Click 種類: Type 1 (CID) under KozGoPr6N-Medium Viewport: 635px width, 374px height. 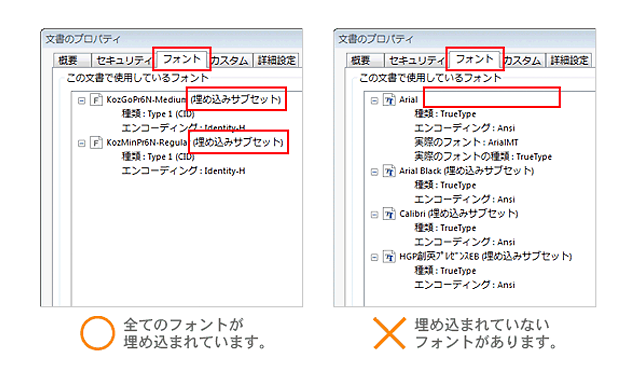158,114
